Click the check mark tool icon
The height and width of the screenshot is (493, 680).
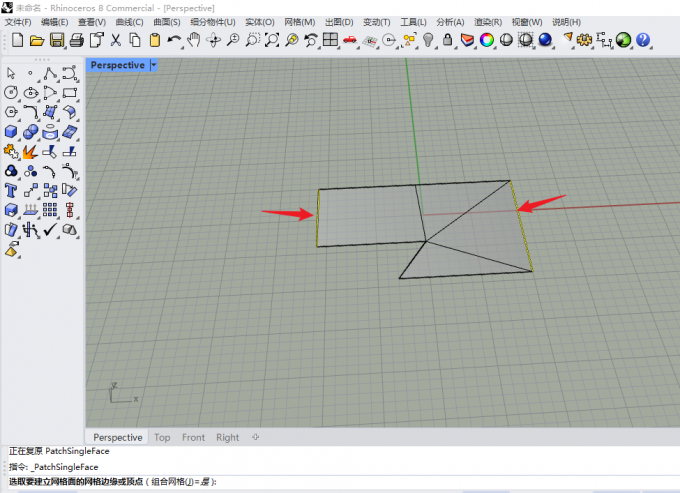coord(50,229)
